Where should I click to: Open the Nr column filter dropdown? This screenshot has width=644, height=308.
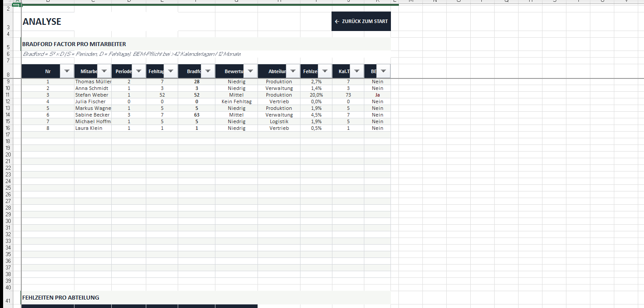click(x=67, y=71)
